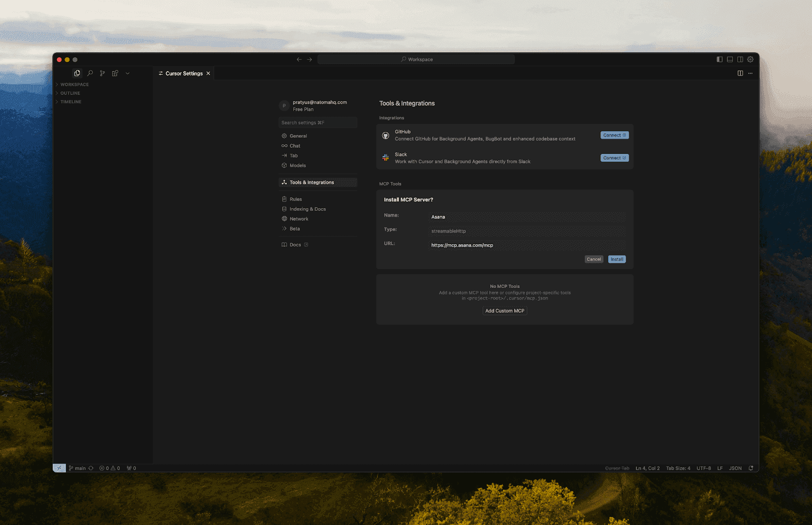Click the MCP server Name field
The height and width of the screenshot is (525, 812).
click(527, 217)
